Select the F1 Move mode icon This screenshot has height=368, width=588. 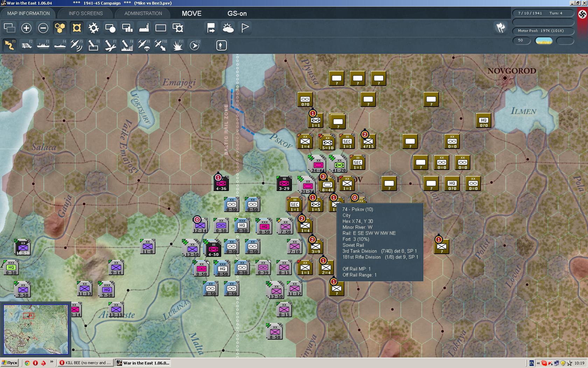[9, 45]
